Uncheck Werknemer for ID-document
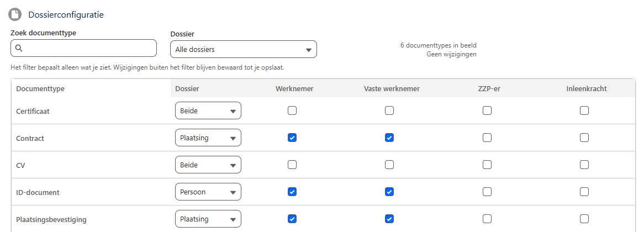This screenshot has height=232, width=644. click(x=292, y=192)
